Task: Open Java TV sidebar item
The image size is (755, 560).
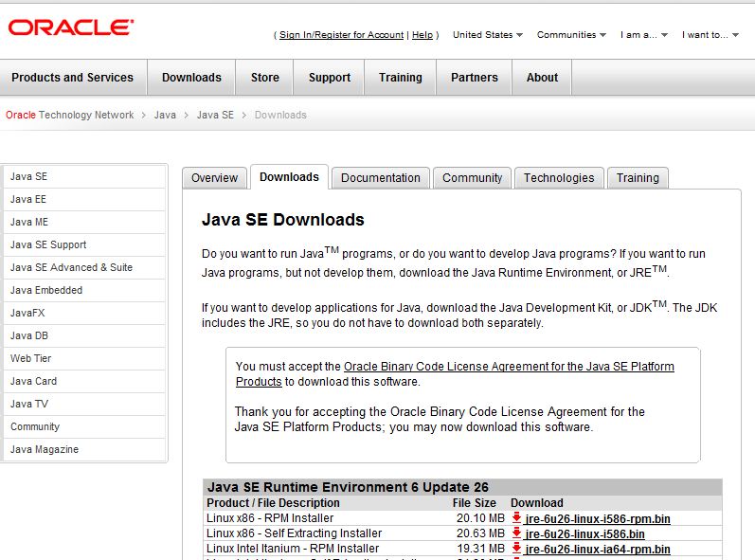Action: pyautogui.click(x=84, y=404)
